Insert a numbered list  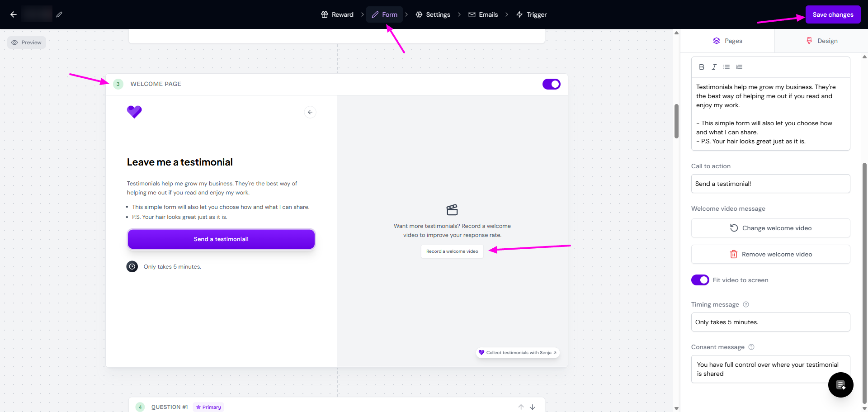coord(739,67)
